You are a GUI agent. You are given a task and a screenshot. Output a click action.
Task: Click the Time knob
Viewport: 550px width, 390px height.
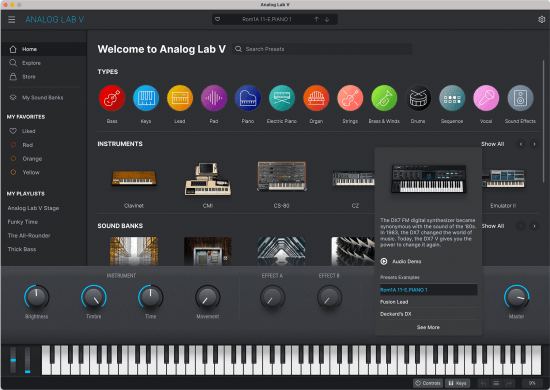(x=150, y=297)
